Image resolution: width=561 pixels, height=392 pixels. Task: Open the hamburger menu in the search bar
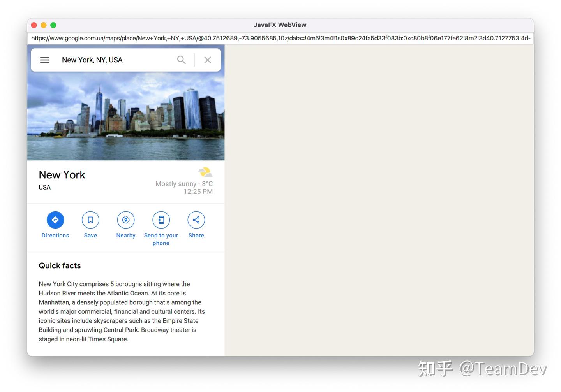(x=44, y=60)
